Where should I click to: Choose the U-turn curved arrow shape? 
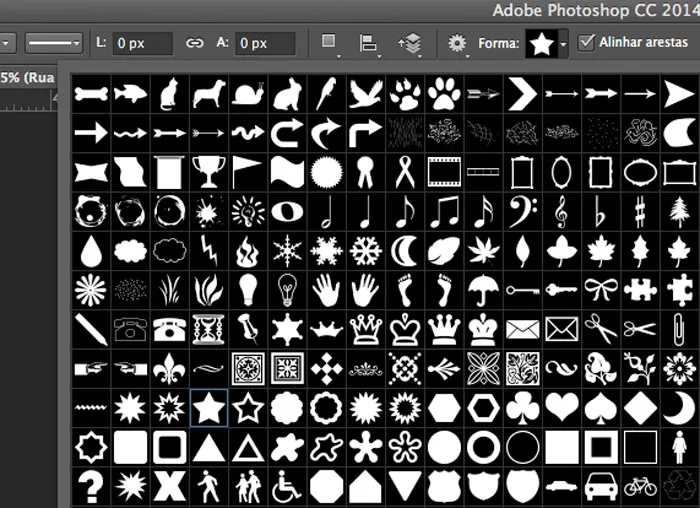287,133
